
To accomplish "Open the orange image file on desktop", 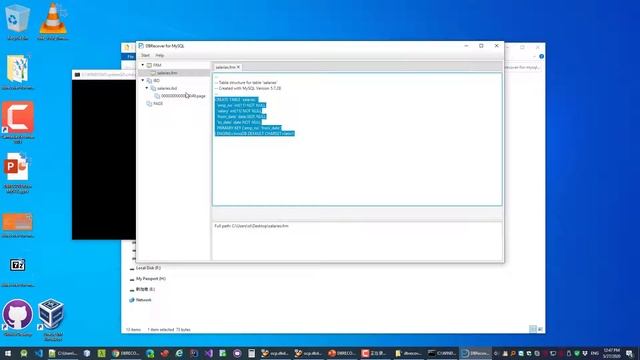I will [18, 224].
